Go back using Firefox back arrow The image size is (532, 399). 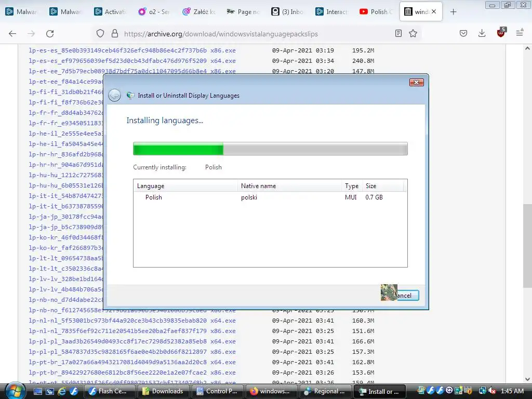click(x=12, y=34)
